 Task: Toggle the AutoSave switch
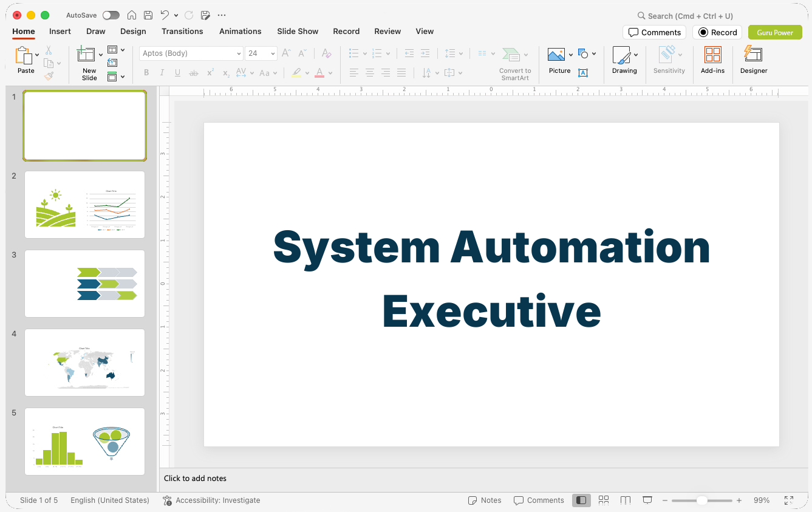pos(111,15)
